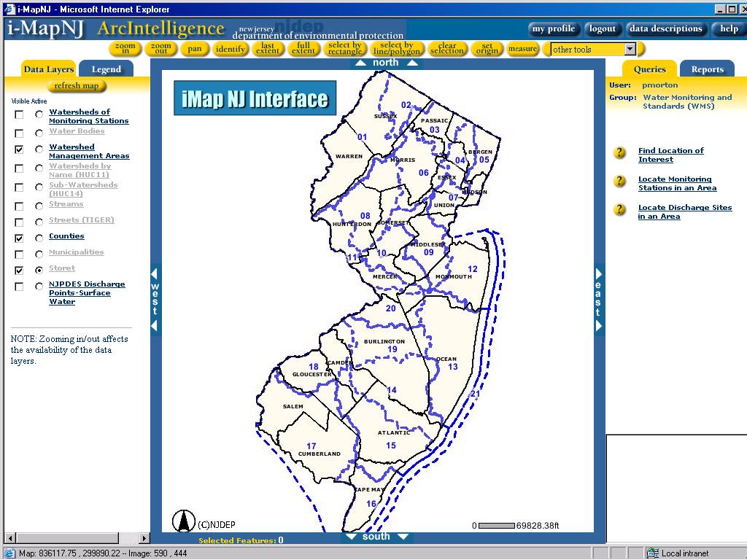Open my profile page
747x560 pixels.
pos(554,28)
